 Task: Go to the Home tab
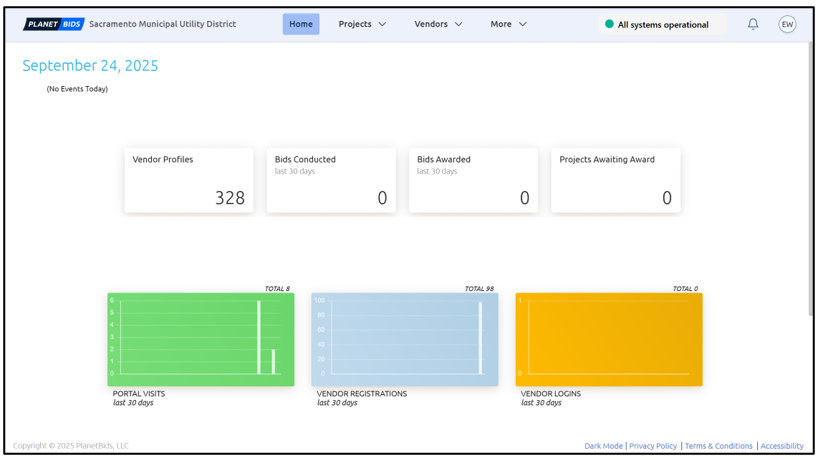pos(301,24)
